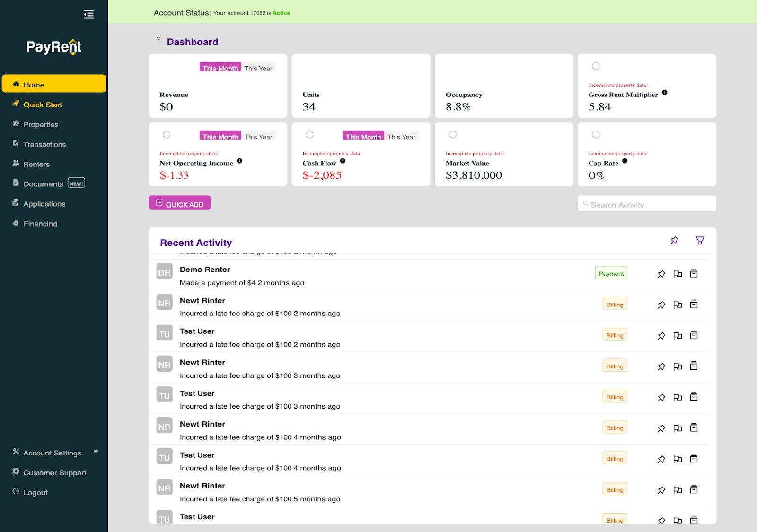Go to Transactions in sidebar
The height and width of the screenshot is (532, 757).
coord(44,145)
